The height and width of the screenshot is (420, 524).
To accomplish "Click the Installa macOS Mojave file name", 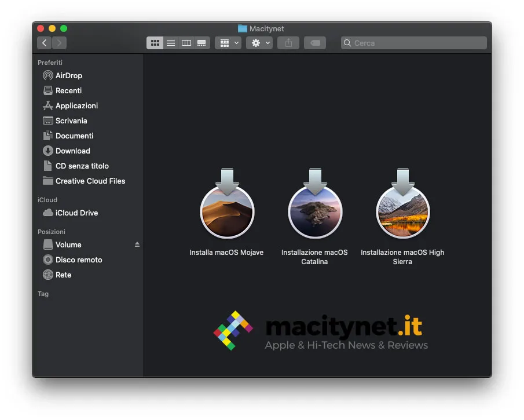I will (226, 253).
